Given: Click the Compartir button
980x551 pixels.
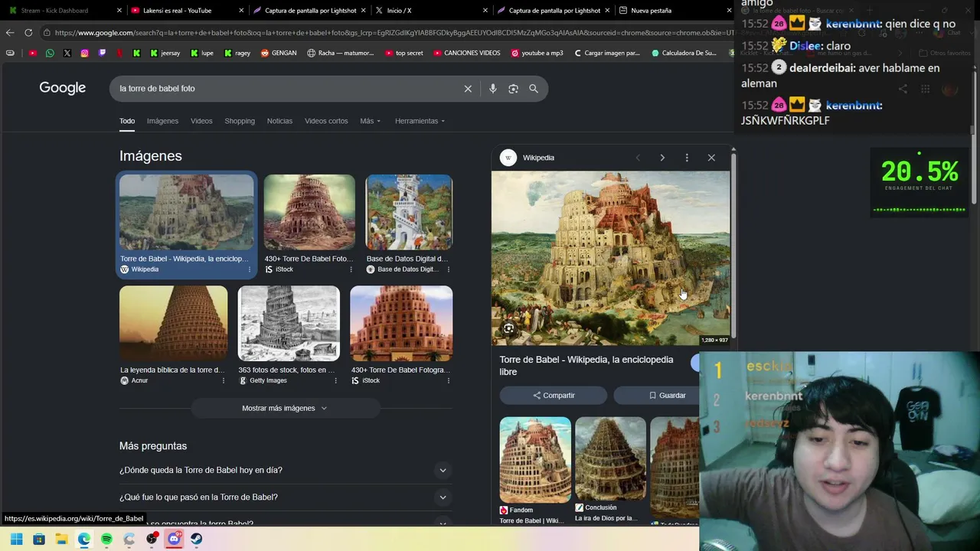Looking at the screenshot, I should pyautogui.click(x=554, y=396).
